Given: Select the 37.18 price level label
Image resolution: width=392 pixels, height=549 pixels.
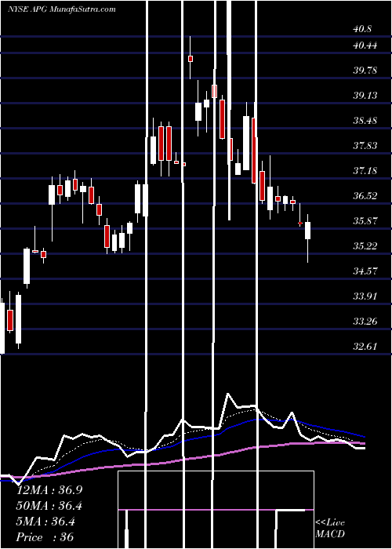Looking at the screenshot, I should [365, 171].
